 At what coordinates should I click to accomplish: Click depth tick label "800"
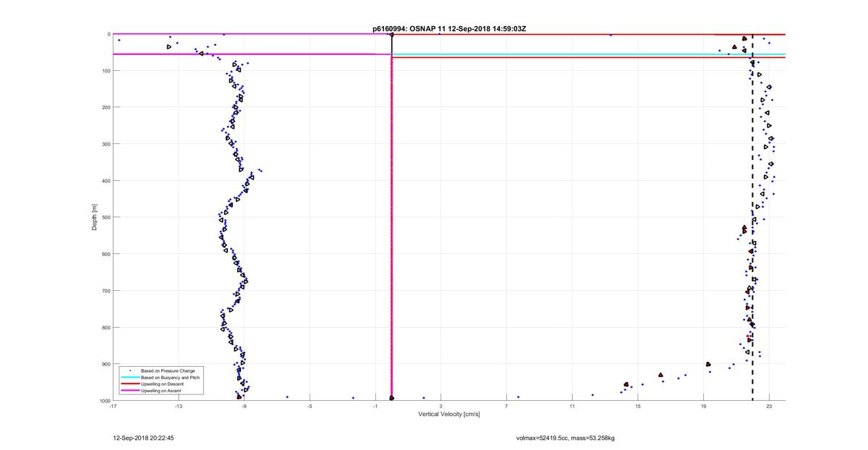106,328
